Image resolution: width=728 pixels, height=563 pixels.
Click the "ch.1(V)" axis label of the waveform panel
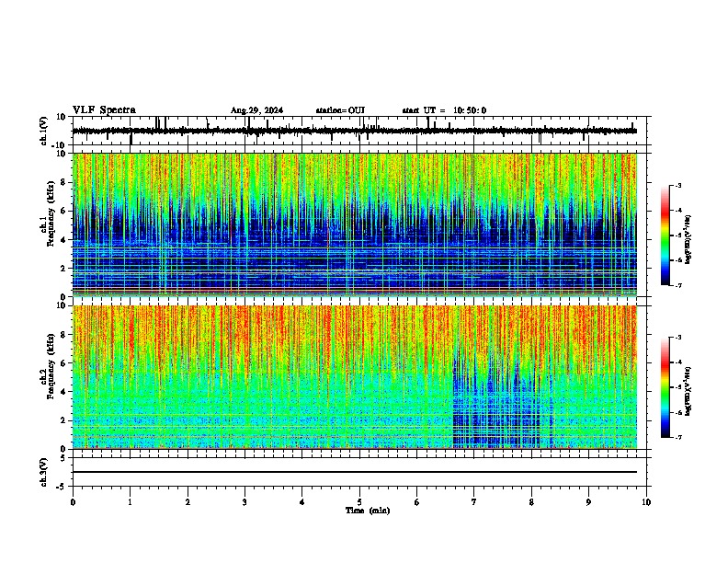pyautogui.click(x=44, y=131)
